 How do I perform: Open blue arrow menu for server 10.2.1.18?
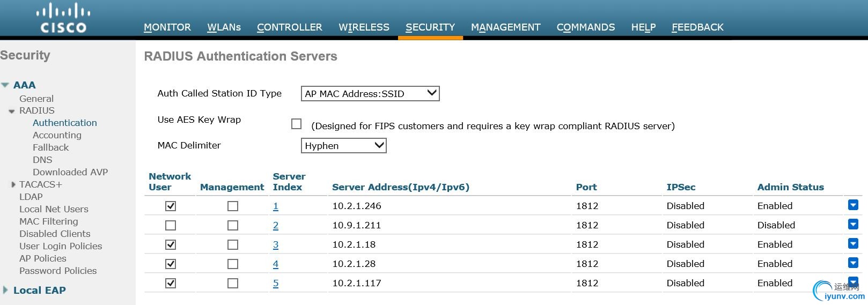coord(853,244)
